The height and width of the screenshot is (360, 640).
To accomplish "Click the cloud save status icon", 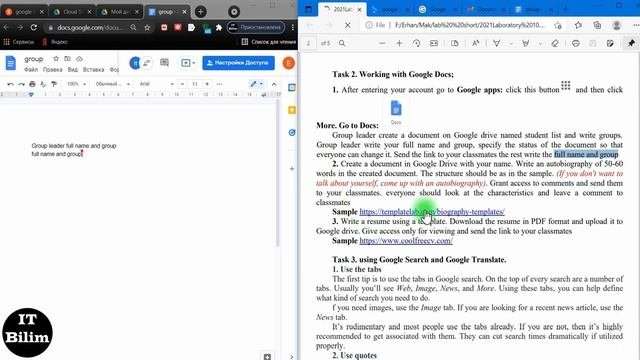I will (79, 59).
